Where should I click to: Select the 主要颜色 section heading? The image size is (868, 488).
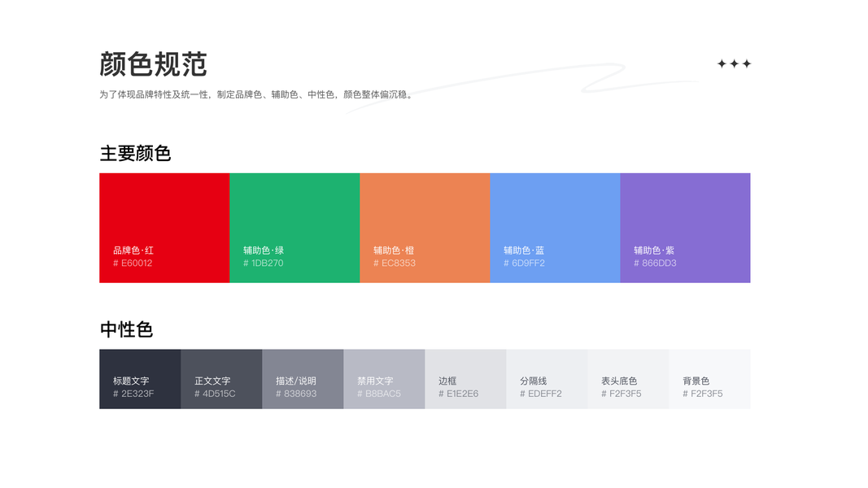(x=135, y=153)
